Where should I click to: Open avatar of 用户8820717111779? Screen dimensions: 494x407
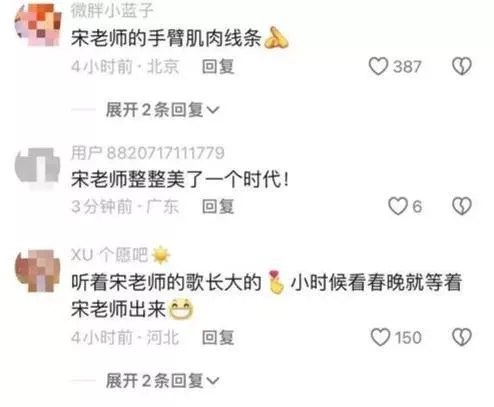point(38,168)
